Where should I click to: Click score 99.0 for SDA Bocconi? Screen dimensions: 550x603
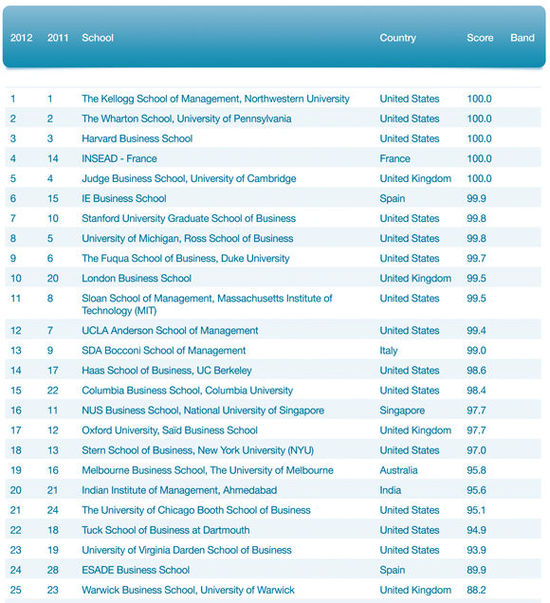476,351
